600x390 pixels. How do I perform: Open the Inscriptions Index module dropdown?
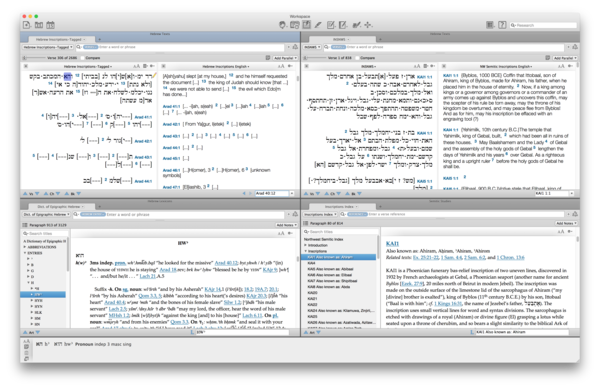point(320,214)
